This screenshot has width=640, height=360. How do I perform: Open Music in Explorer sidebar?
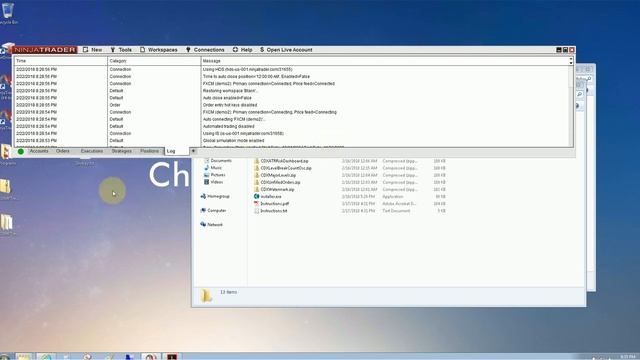pyautogui.click(x=213, y=168)
